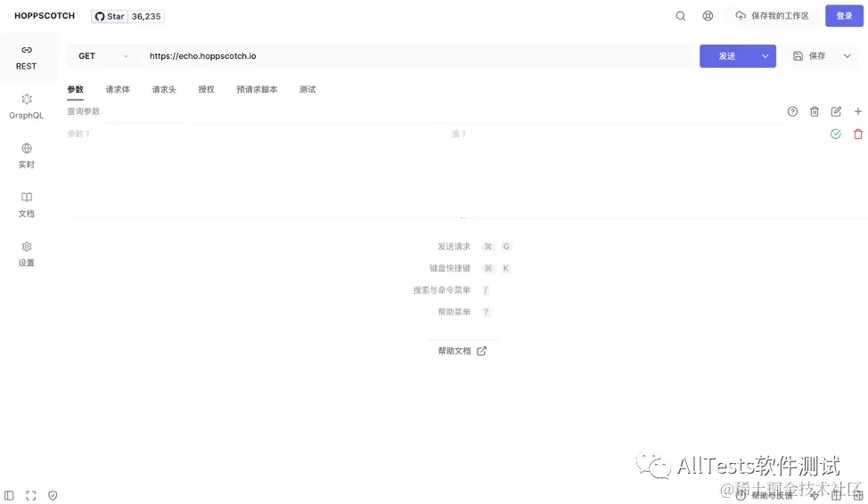Click the help icon in 查询参数 row

[792, 112]
